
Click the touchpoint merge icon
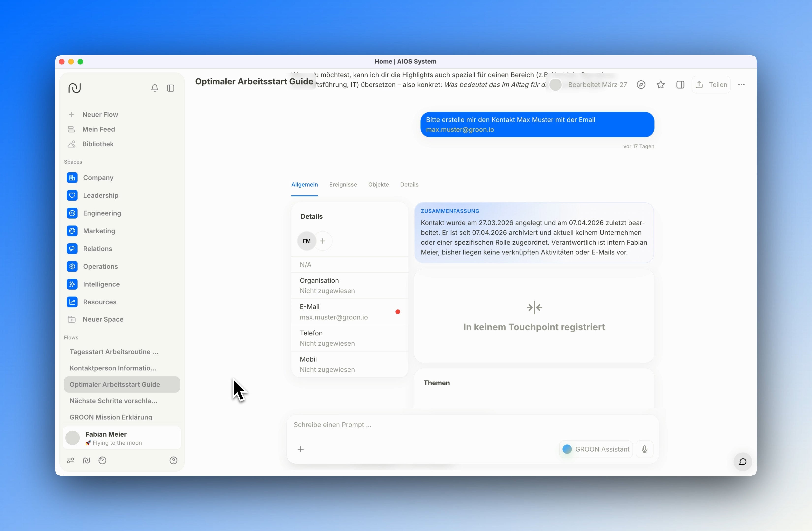tap(534, 308)
